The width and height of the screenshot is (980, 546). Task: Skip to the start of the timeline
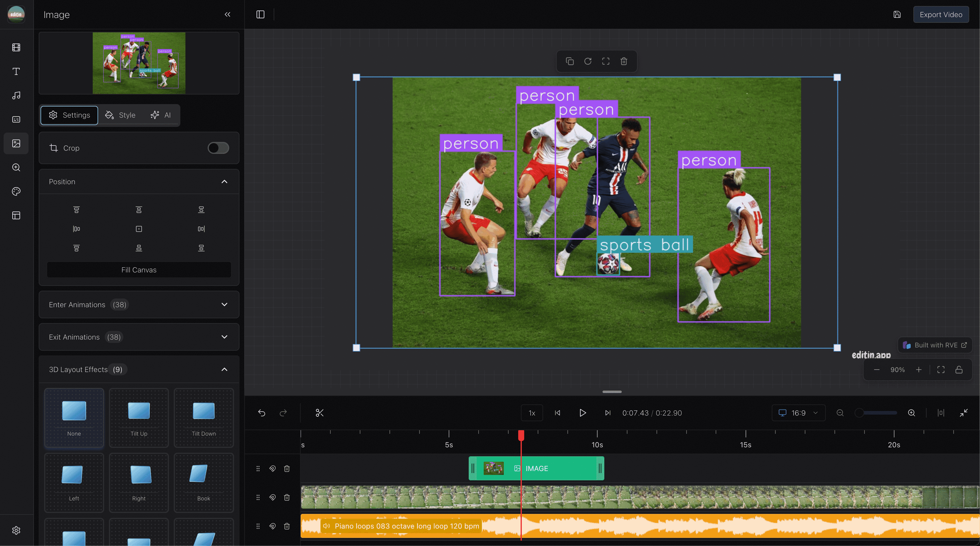pyautogui.click(x=557, y=413)
